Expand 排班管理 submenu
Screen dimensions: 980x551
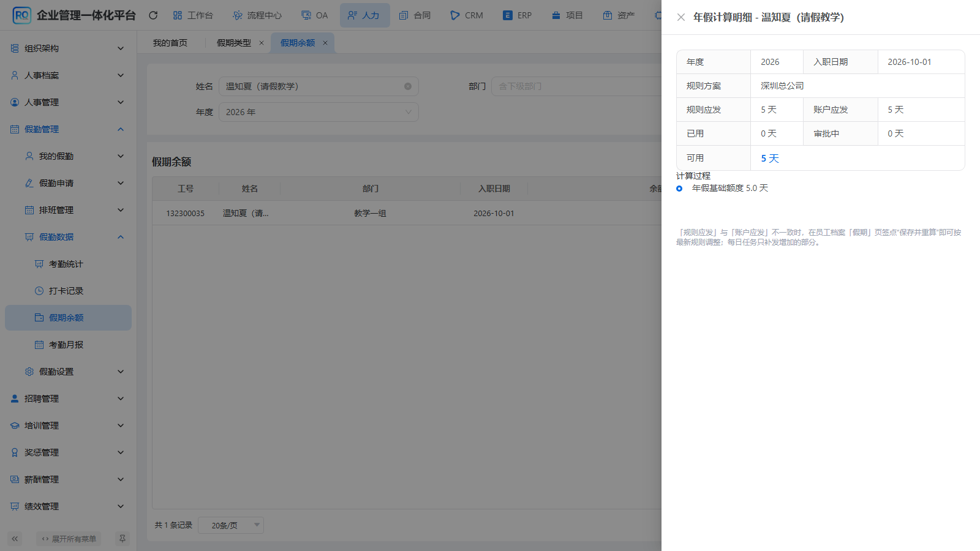click(x=68, y=210)
